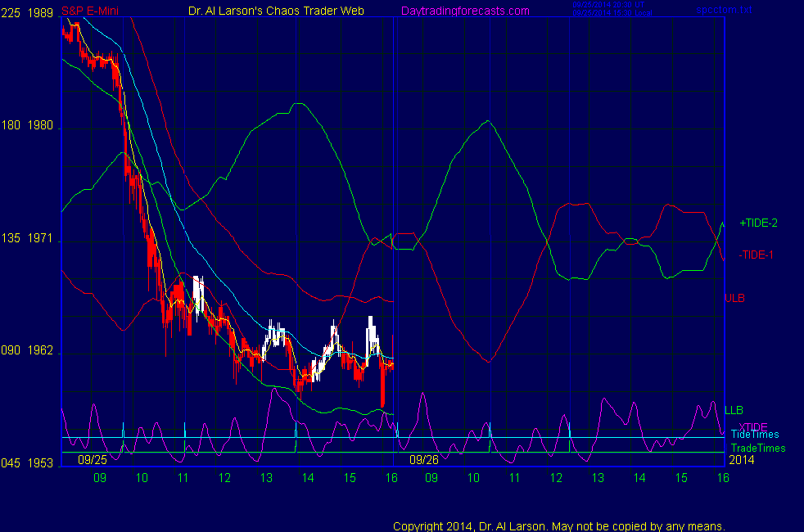Select the -TIDE-1 legend label

(757, 255)
